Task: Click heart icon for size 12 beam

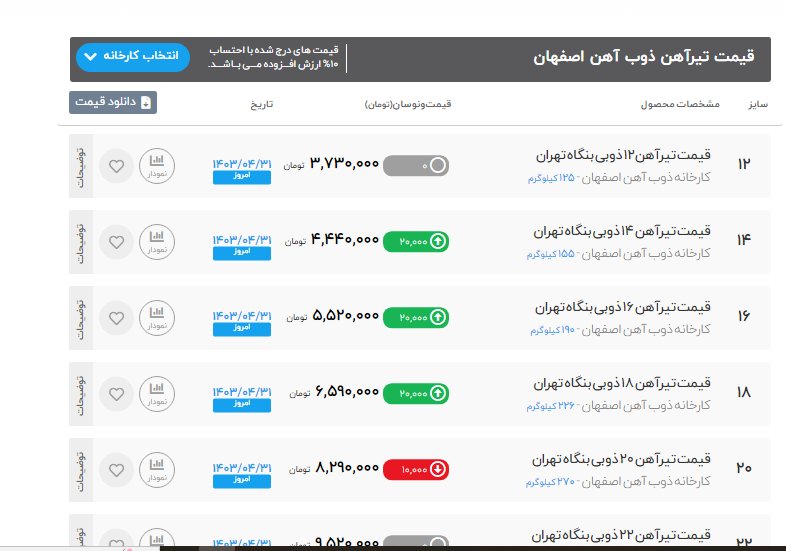Action: (x=117, y=165)
